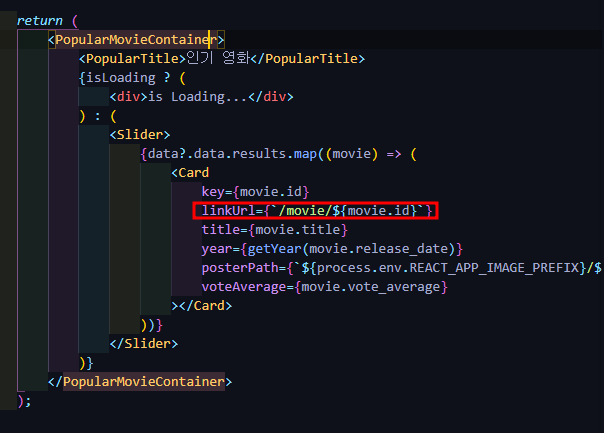Image resolution: width=604 pixels, height=433 pixels.
Task: Click the final ');' line
Action: 24,401
